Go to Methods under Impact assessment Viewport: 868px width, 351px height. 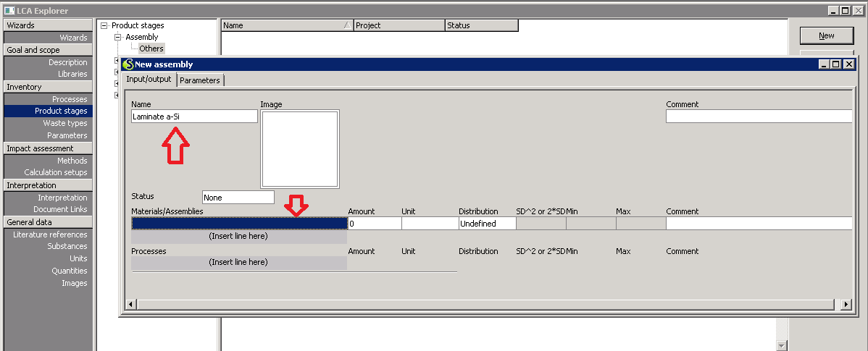(72, 161)
